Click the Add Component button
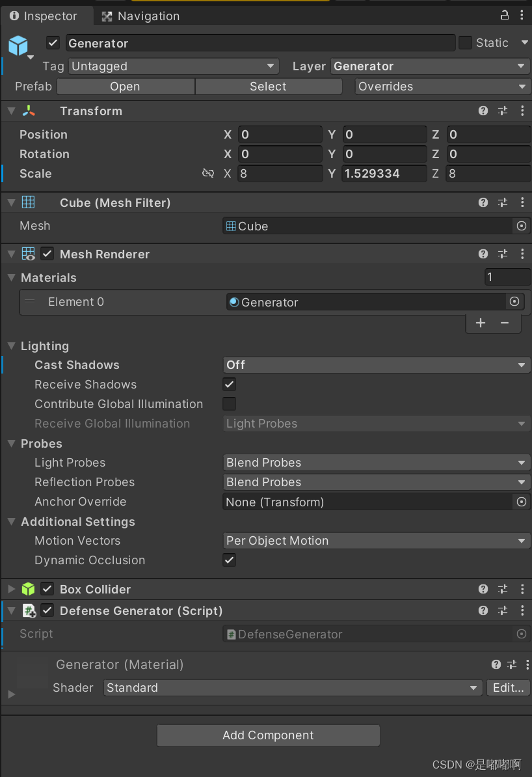Screen dimensions: 532x777 268,735
